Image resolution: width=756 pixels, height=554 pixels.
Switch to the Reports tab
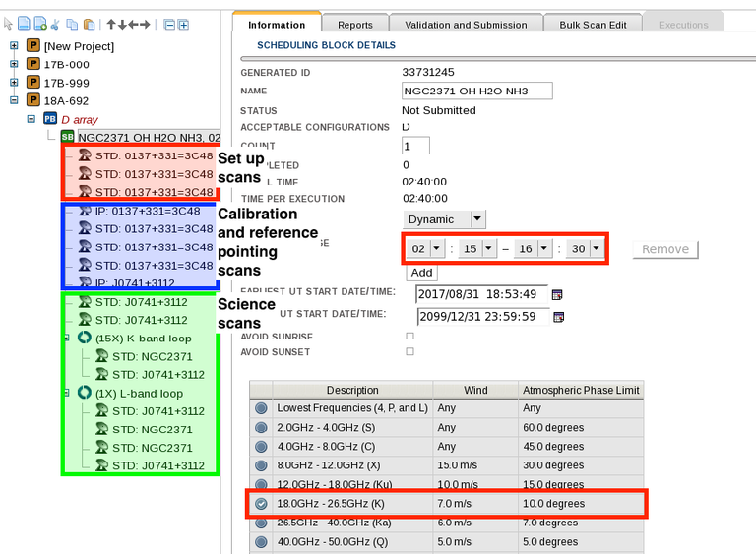[354, 25]
